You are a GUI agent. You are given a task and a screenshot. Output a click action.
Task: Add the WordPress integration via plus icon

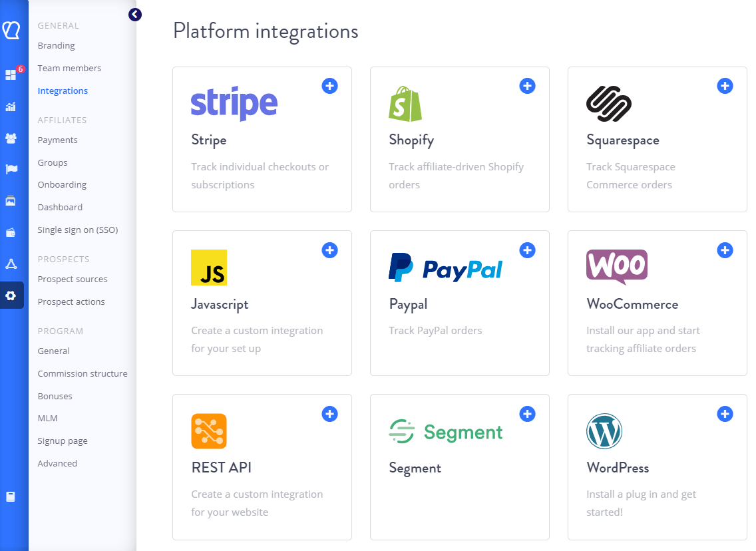tap(725, 414)
